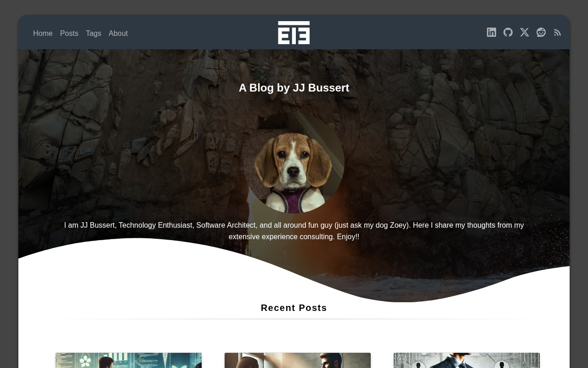Open the first recent post thumbnail
588x368 pixels.
(129, 360)
